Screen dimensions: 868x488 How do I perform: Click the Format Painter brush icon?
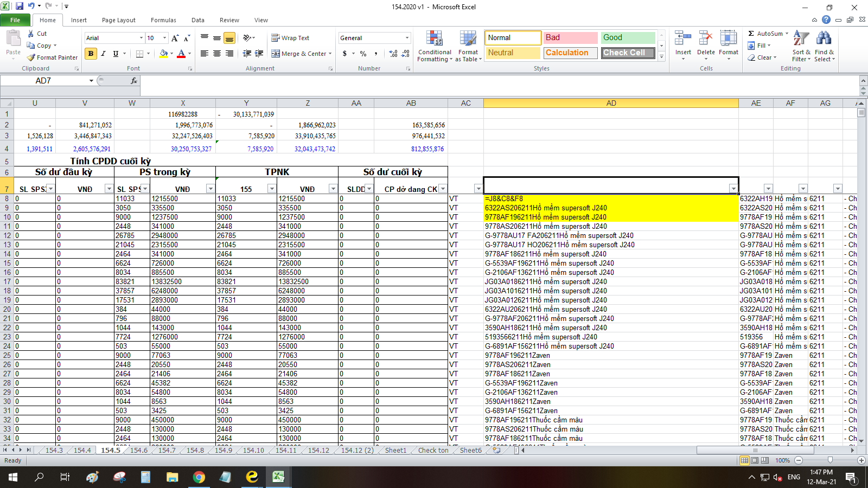[x=31, y=57]
